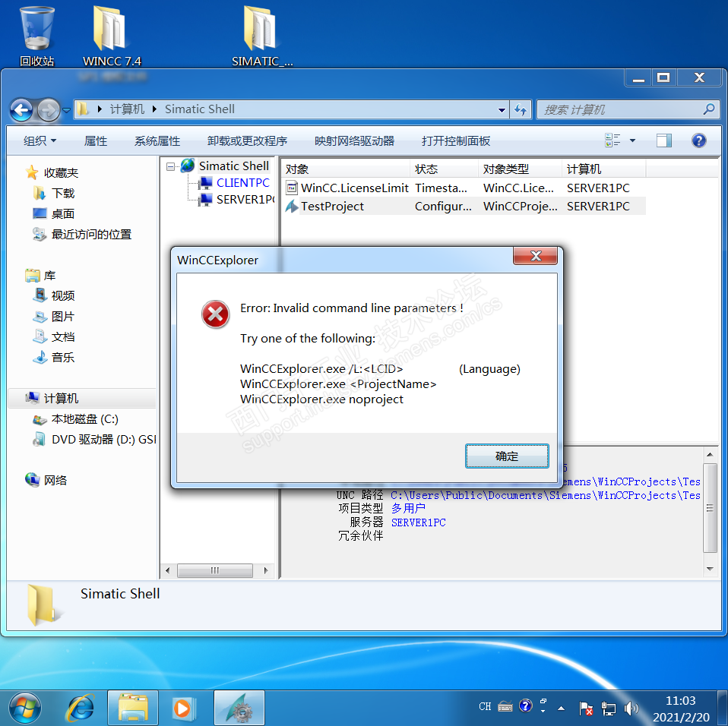
Task: Click 卸载或更改程序 in the command bar
Action: tap(247, 140)
